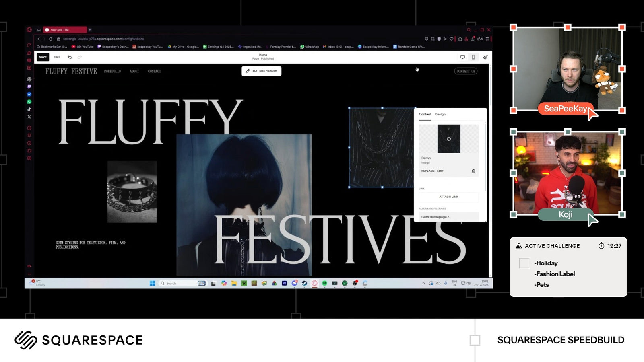Click the taskbar clock and date
Viewport: 644px width, 362px height.
[x=481, y=283]
